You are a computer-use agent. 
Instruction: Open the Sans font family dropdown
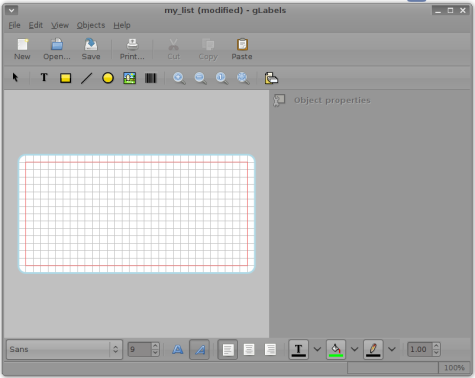coord(64,349)
